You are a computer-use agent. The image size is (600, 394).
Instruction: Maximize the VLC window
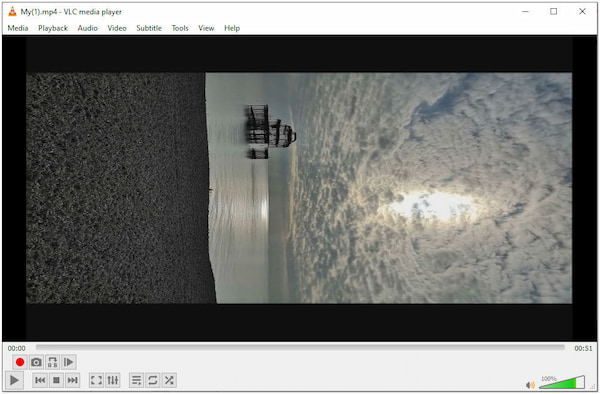[553, 11]
